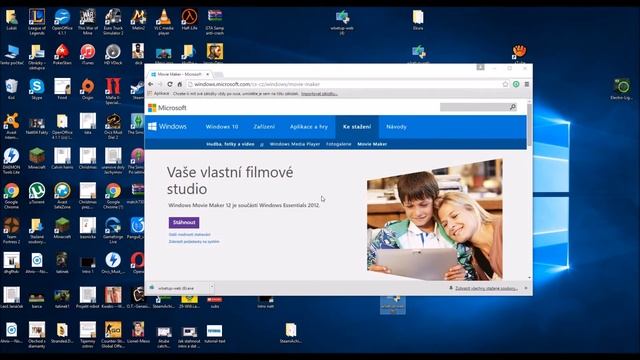Switch to the Movie Maker - Microsoft tab

(x=180, y=74)
